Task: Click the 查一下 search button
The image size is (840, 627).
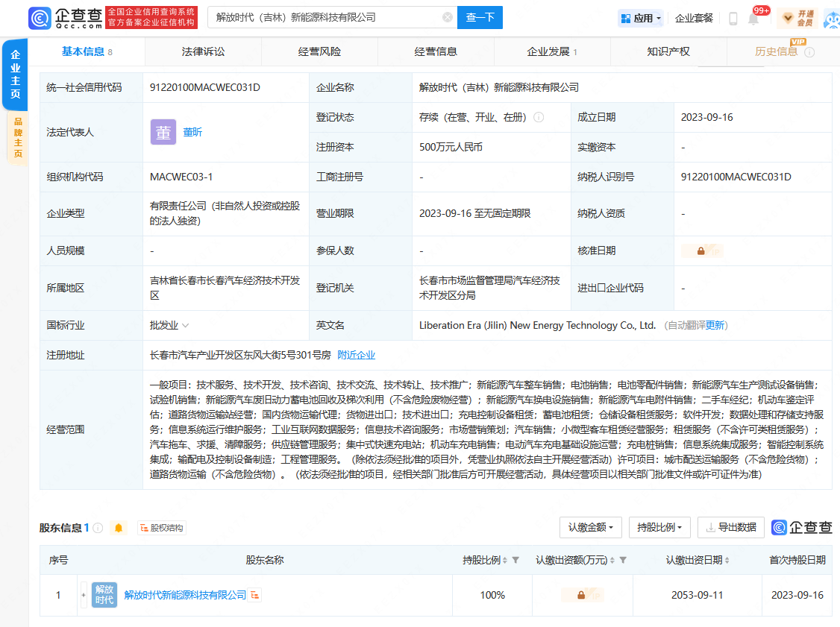Action: pos(480,17)
